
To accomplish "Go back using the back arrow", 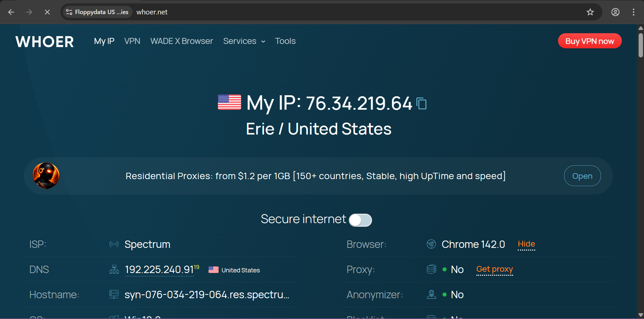I will pyautogui.click(x=11, y=12).
